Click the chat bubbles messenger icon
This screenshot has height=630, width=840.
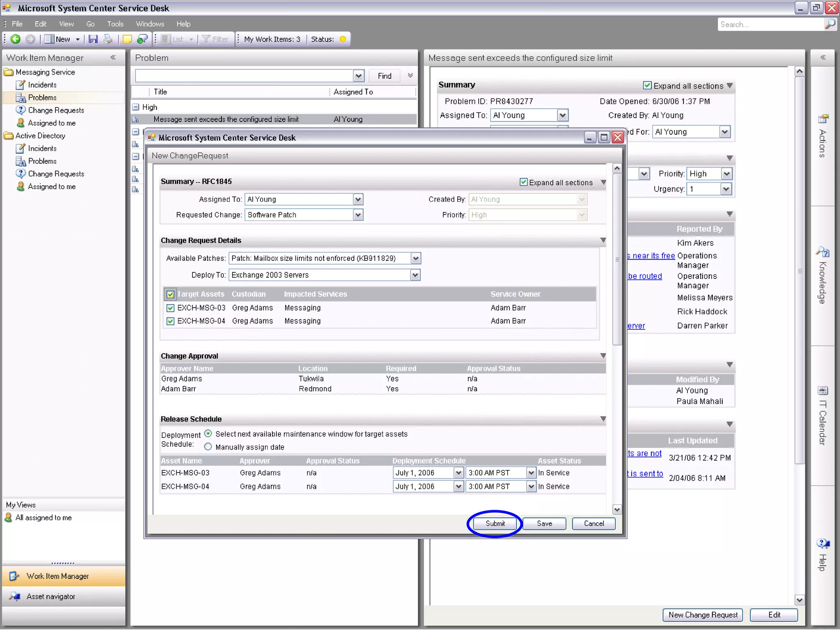pos(142,39)
